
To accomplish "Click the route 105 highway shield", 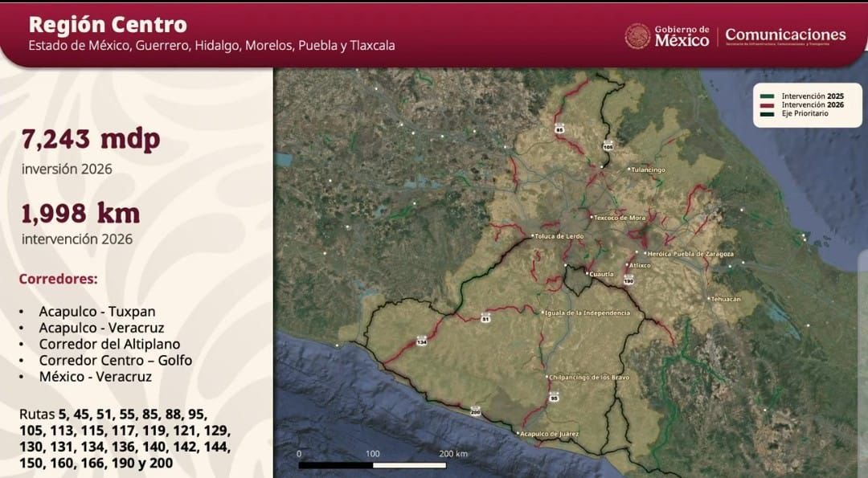I will tap(608, 146).
